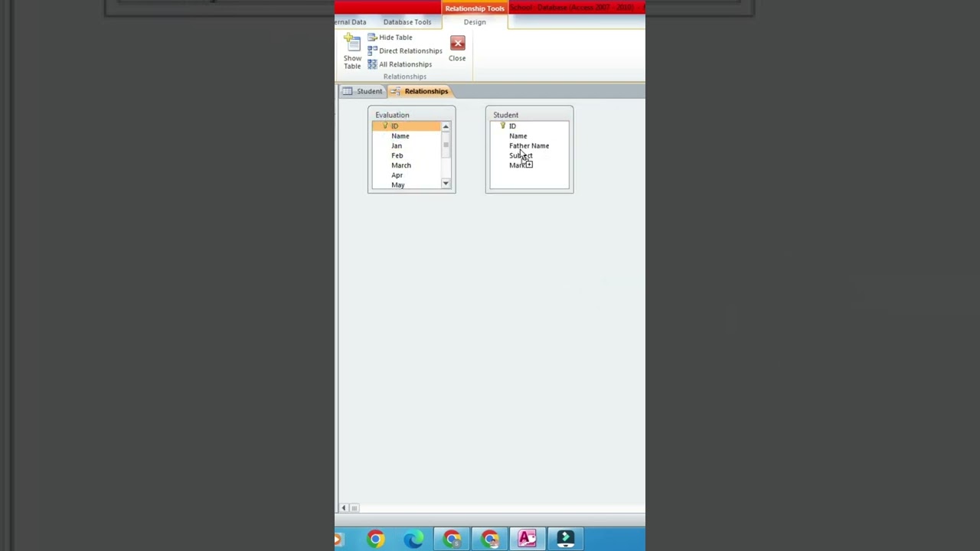Open the External Data ribbon tab
The image size is (980, 551).
(x=351, y=22)
